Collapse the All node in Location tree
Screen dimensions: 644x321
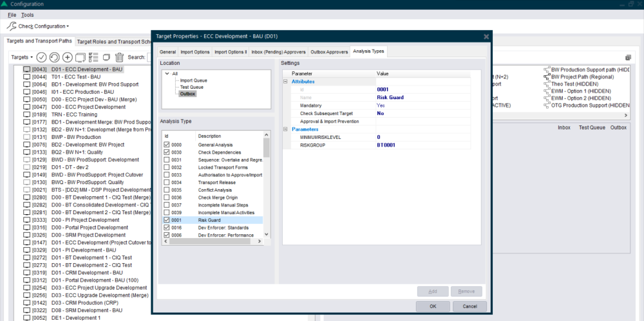[166, 74]
